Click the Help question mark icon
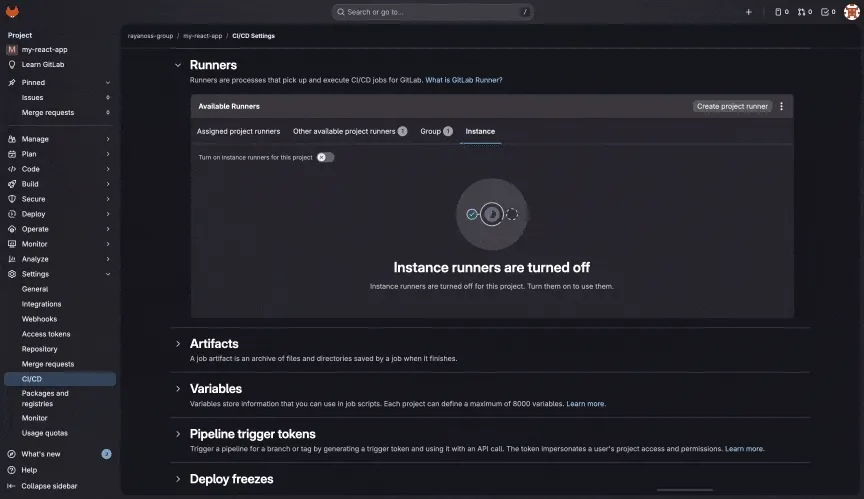Image resolution: width=864 pixels, height=499 pixels. click(x=11, y=470)
